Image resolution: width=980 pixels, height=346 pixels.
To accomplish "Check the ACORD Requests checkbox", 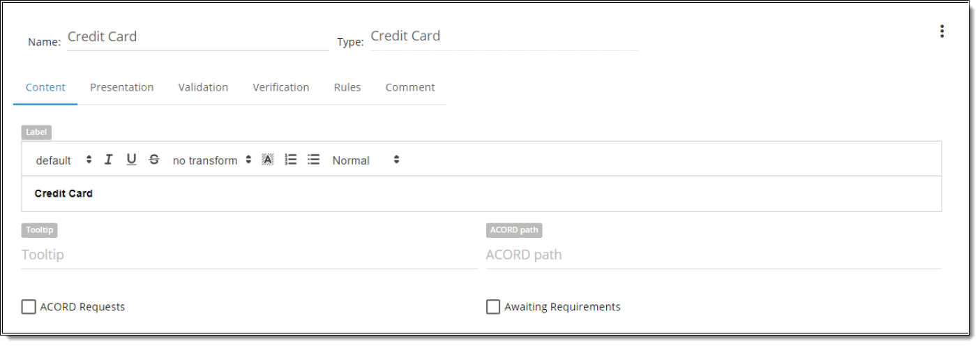I will coord(29,307).
